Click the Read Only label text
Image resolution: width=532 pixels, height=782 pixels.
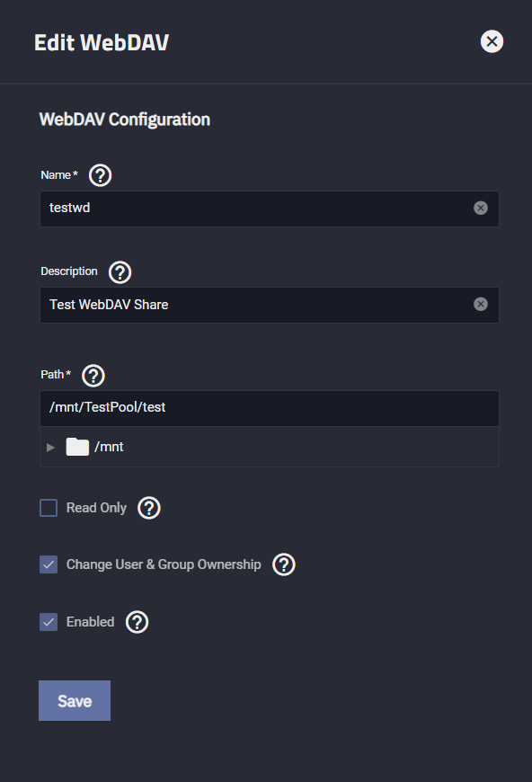click(96, 508)
